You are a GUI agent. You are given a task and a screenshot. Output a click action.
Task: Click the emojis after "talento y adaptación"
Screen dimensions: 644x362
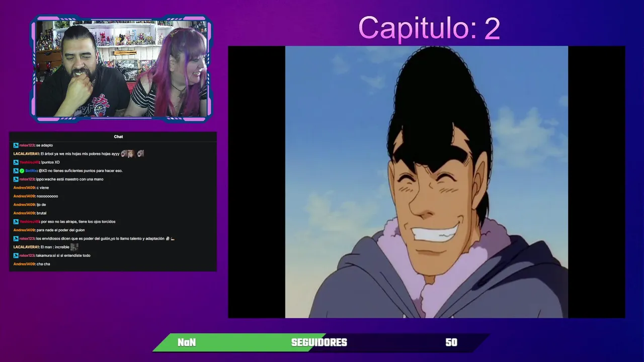pyautogui.click(x=170, y=239)
